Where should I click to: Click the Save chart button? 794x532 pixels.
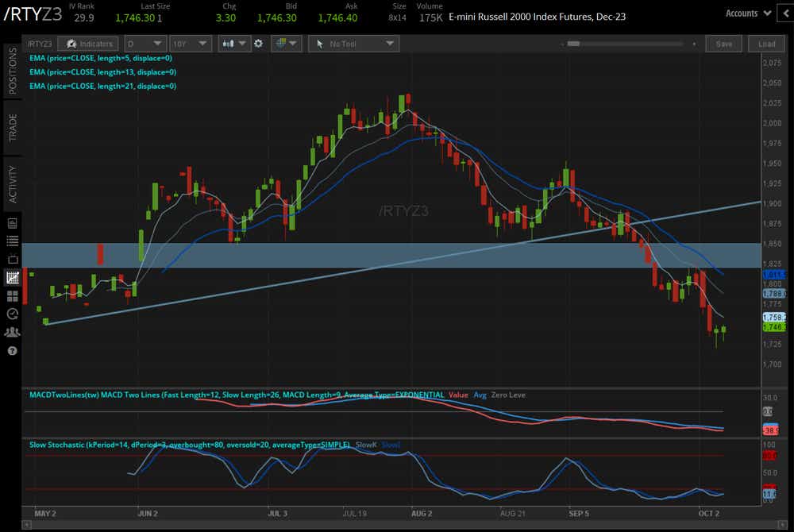tap(723, 44)
